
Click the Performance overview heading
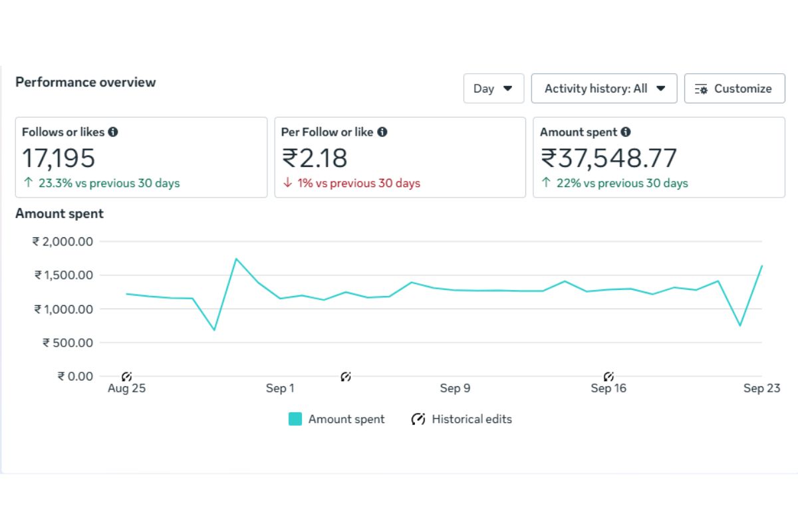coord(86,82)
